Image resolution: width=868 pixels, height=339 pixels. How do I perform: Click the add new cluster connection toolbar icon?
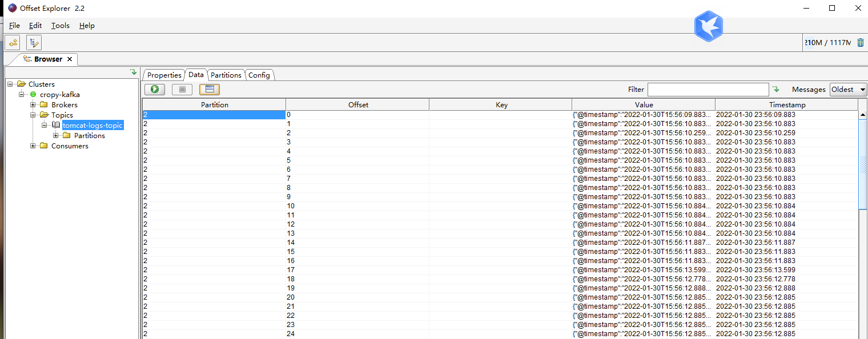point(13,43)
